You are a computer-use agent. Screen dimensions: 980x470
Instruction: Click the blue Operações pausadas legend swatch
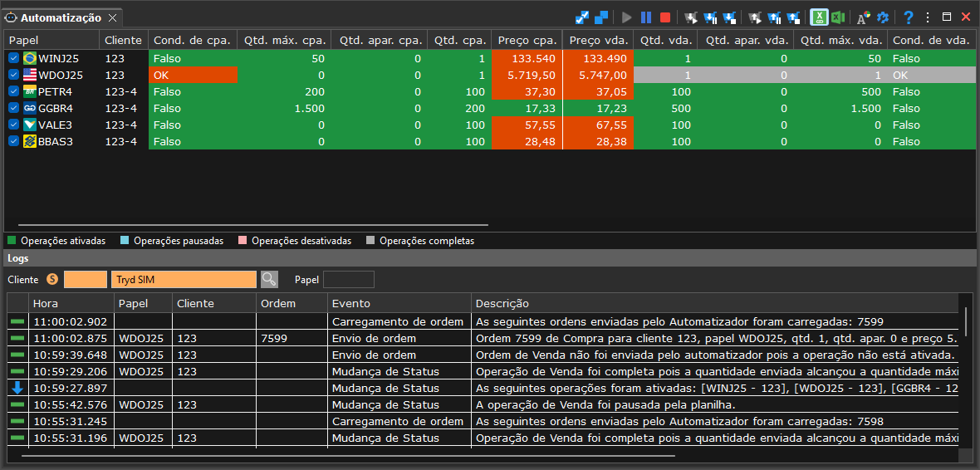125,241
